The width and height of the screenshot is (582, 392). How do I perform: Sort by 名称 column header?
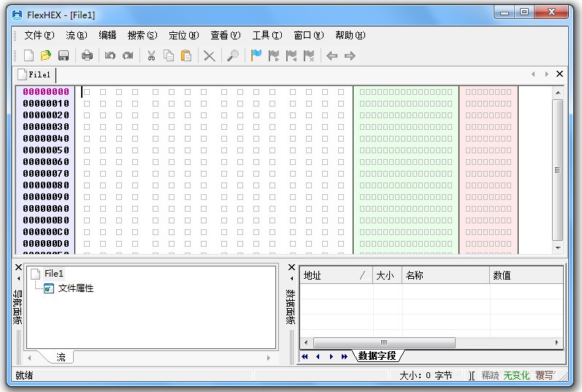tap(445, 275)
